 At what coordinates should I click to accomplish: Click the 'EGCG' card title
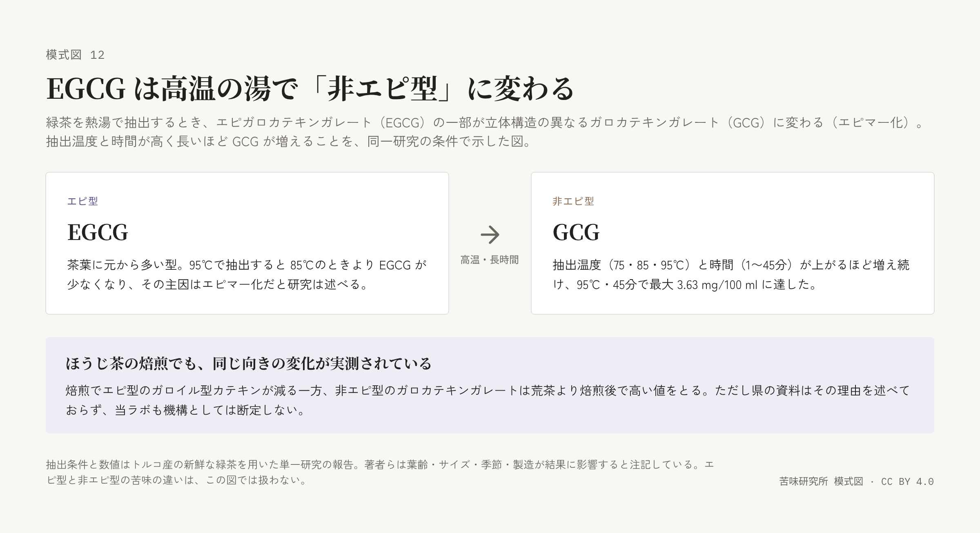coord(98,232)
